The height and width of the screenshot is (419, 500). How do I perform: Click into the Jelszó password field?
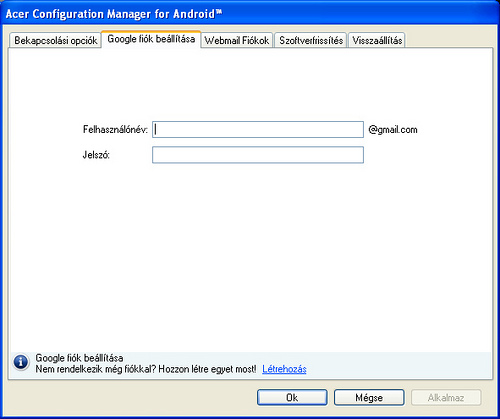click(258, 155)
